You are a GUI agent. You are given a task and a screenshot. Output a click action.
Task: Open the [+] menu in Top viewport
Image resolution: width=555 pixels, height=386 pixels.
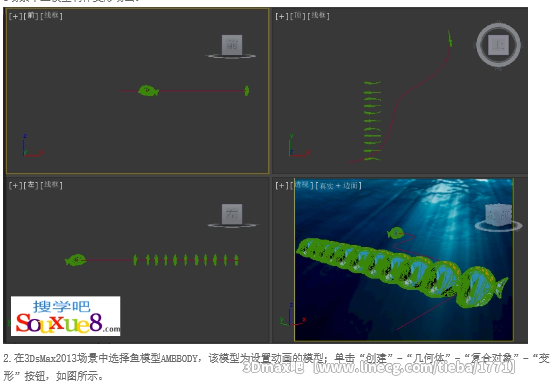click(x=282, y=16)
